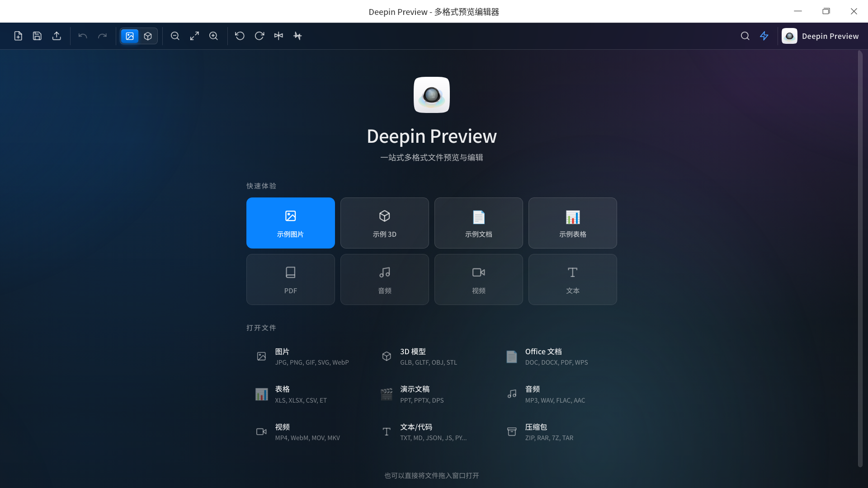Open file type 表格 XLS, XLSX
This screenshot has height=488, width=868.
307,394
